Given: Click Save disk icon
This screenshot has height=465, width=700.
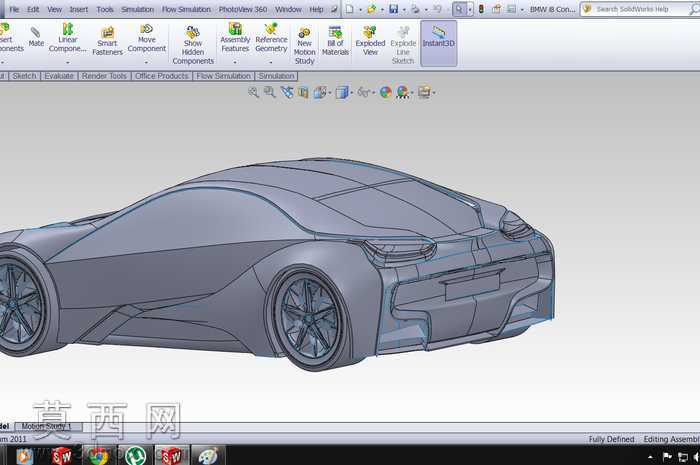Looking at the screenshot, I should coord(393,9).
